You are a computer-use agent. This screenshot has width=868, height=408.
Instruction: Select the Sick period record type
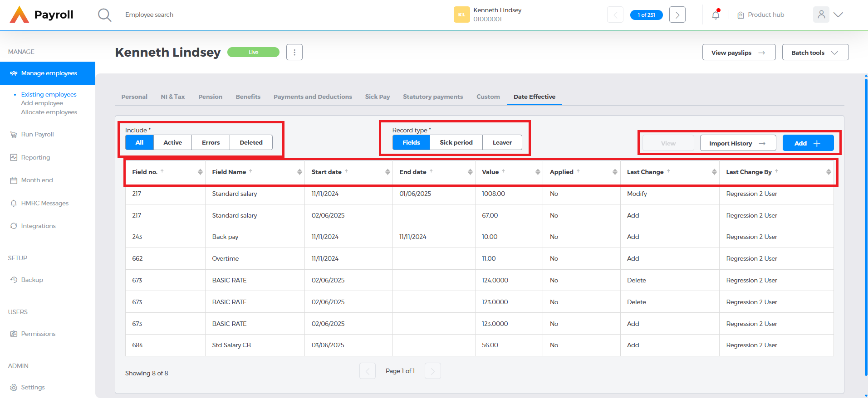[456, 142]
